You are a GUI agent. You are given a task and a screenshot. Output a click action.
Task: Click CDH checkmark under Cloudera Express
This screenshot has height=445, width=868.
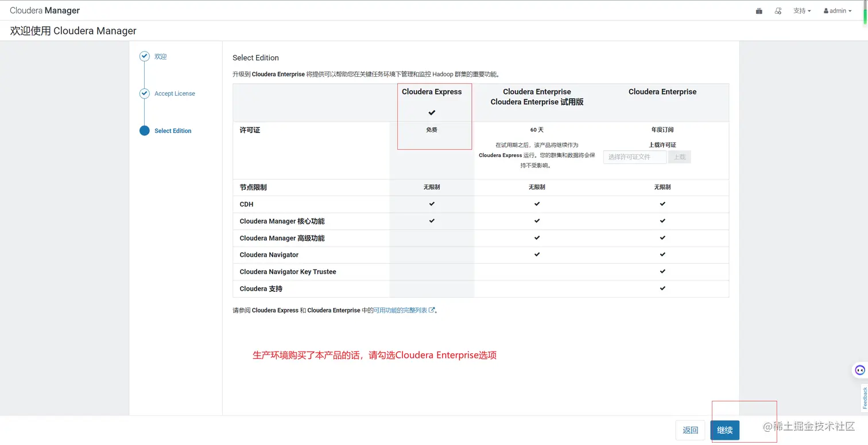(432, 204)
